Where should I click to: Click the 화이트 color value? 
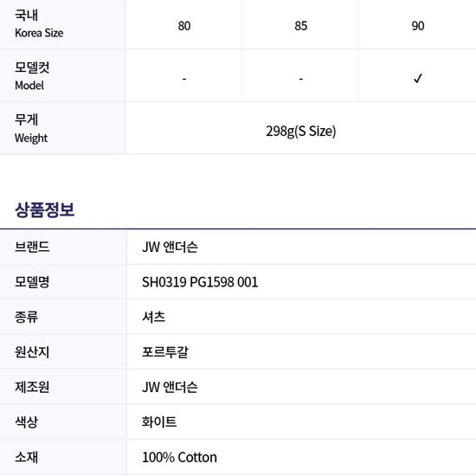click(159, 422)
